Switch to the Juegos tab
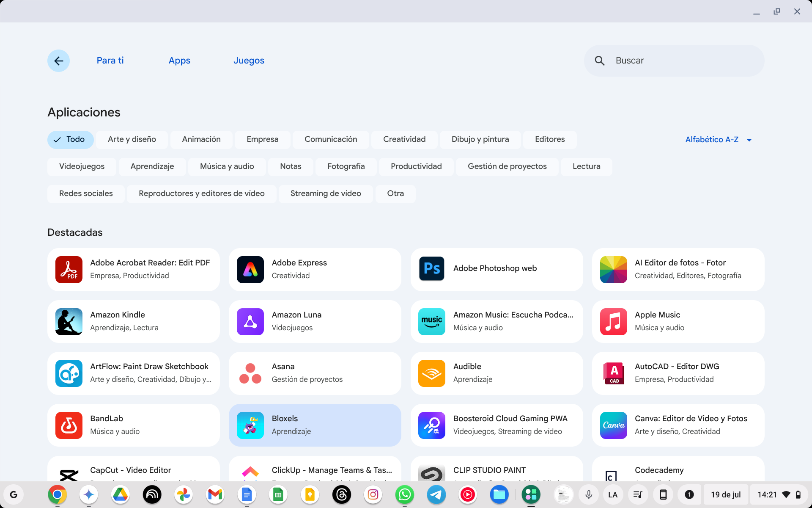The image size is (812, 508). click(x=249, y=61)
